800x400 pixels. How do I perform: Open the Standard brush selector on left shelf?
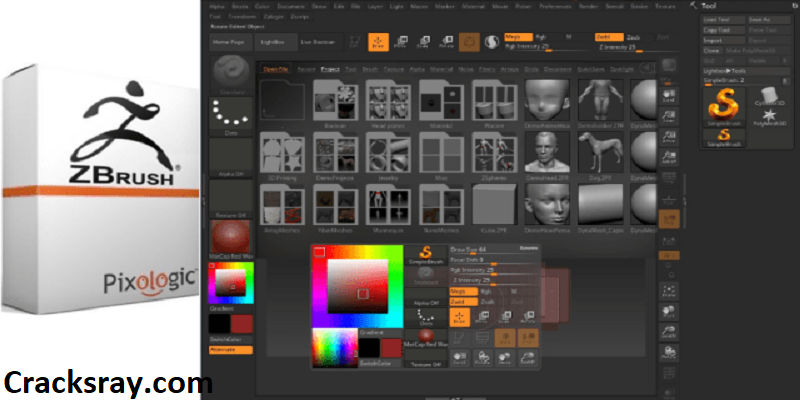[x=232, y=75]
